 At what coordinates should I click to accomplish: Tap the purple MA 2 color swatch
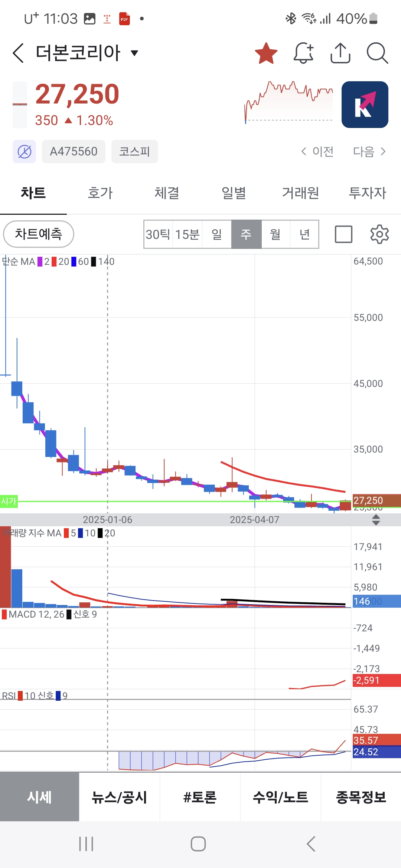(x=40, y=262)
